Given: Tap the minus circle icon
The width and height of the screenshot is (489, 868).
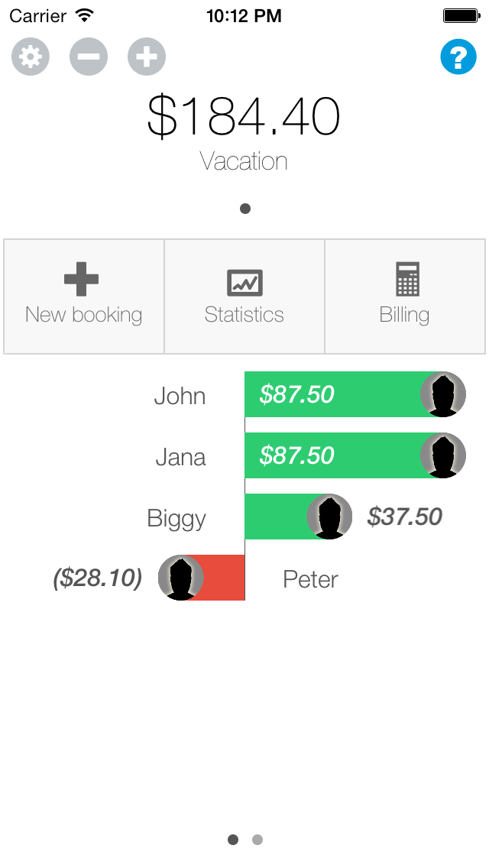Looking at the screenshot, I should [89, 57].
